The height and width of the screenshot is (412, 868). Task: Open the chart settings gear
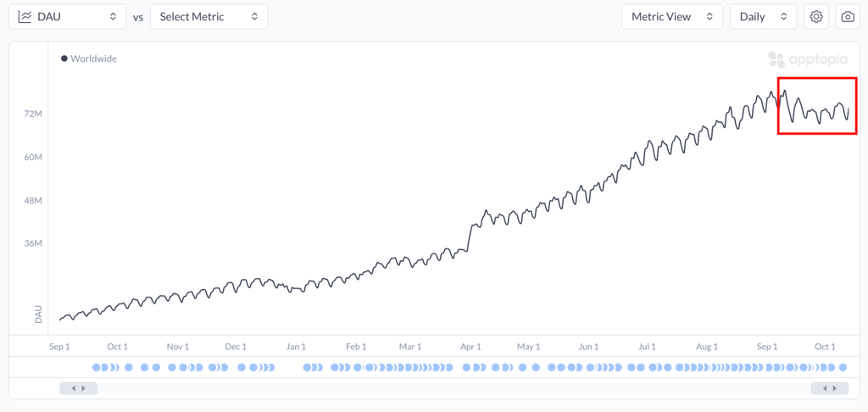(x=816, y=17)
